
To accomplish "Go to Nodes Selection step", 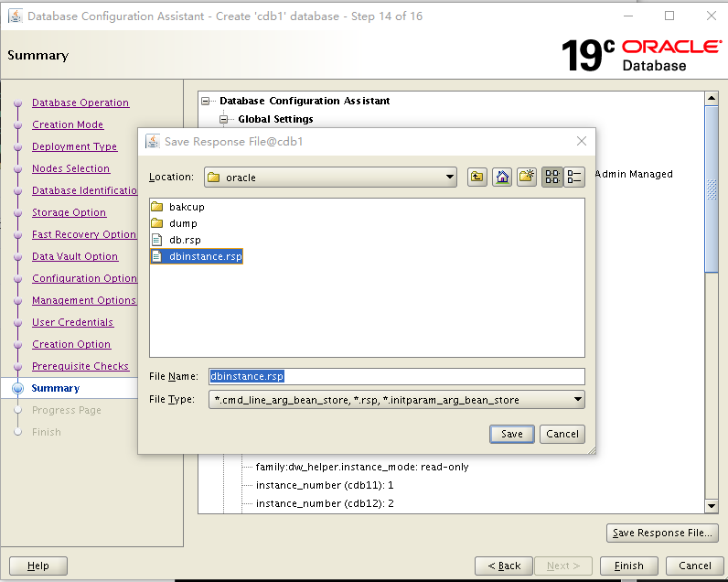I will click(70, 168).
